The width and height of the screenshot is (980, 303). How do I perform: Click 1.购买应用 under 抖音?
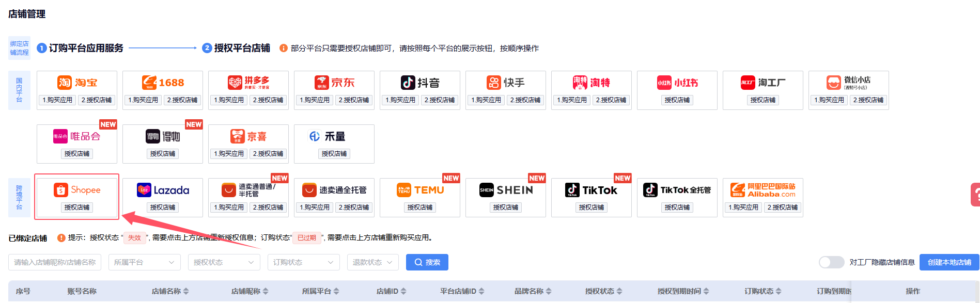click(400, 100)
